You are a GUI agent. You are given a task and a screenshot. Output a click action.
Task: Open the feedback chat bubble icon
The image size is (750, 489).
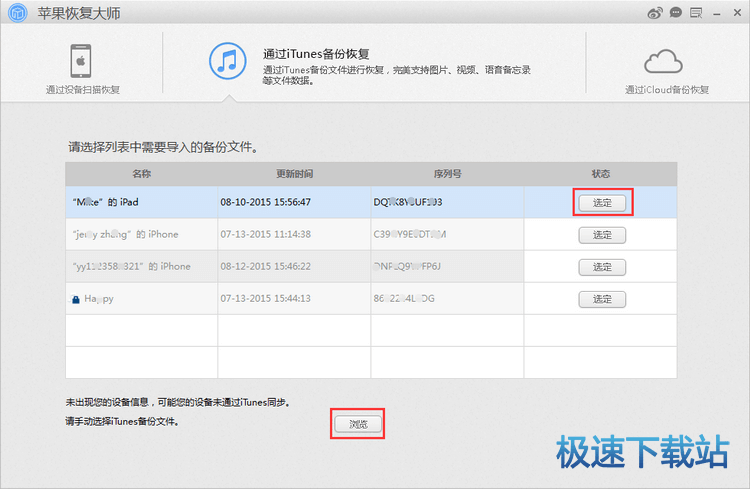click(x=677, y=13)
